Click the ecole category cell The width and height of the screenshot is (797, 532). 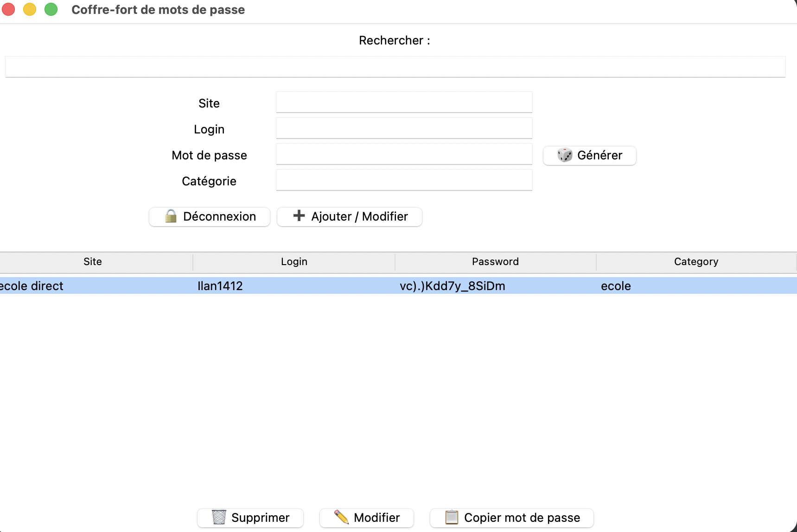tap(616, 286)
